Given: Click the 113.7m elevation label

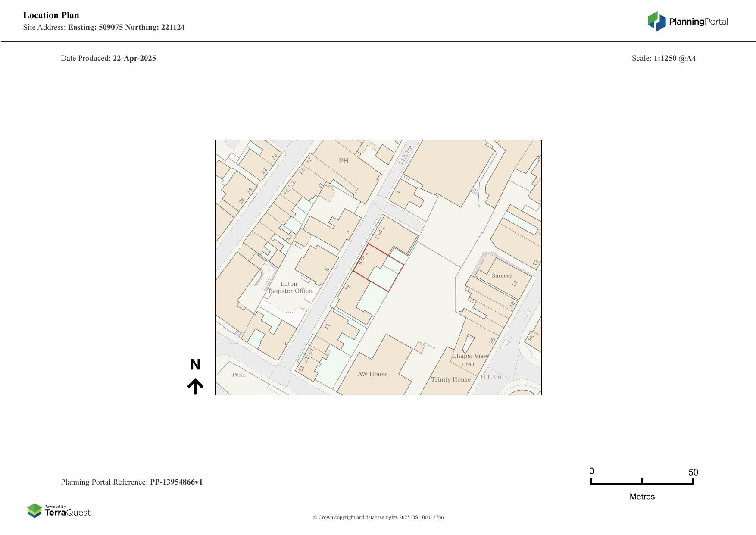Looking at the screenshot, I should tap(406, 156).
